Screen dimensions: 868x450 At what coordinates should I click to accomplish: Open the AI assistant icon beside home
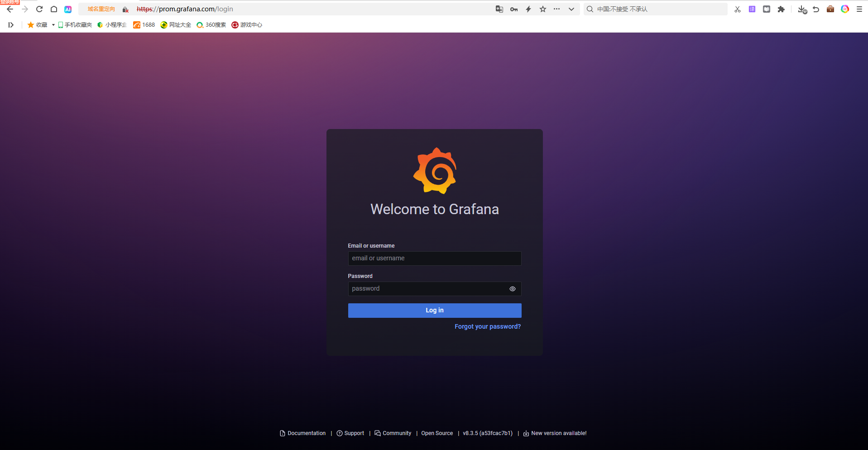[68, 9]
